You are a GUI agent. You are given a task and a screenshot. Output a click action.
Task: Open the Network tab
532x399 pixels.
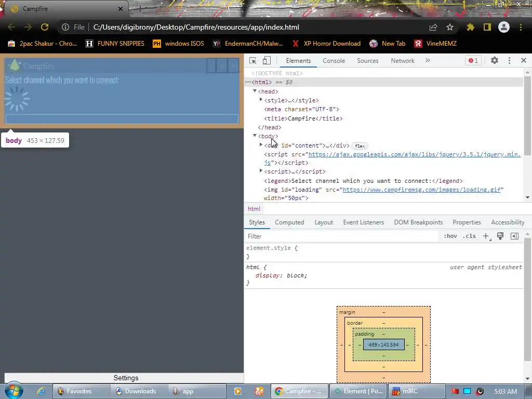click(403, 61)
